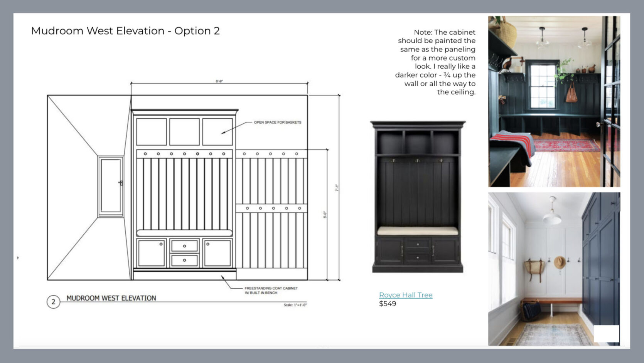Open the Royce Hall Tree link

(x=405, y=295)
